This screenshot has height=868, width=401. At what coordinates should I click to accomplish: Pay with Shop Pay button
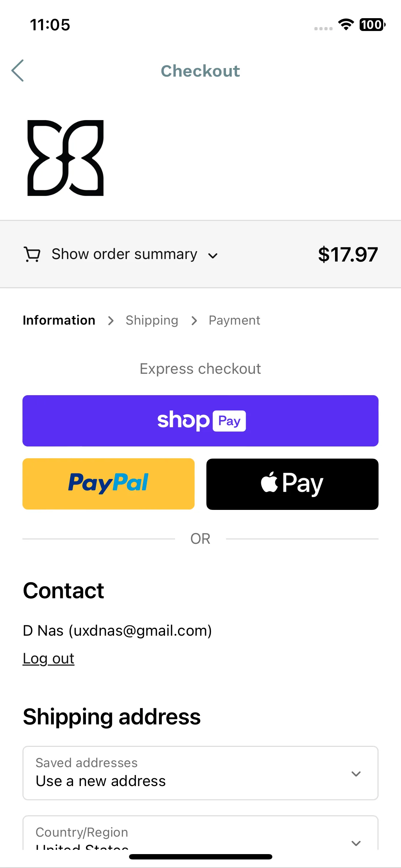point(200,420)
